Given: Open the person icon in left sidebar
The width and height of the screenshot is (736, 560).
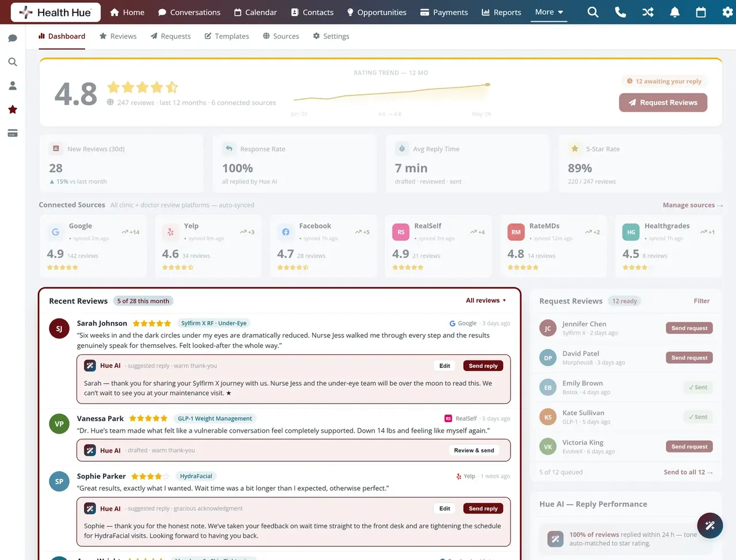Looking at the screenshot, I should [13, 86].
